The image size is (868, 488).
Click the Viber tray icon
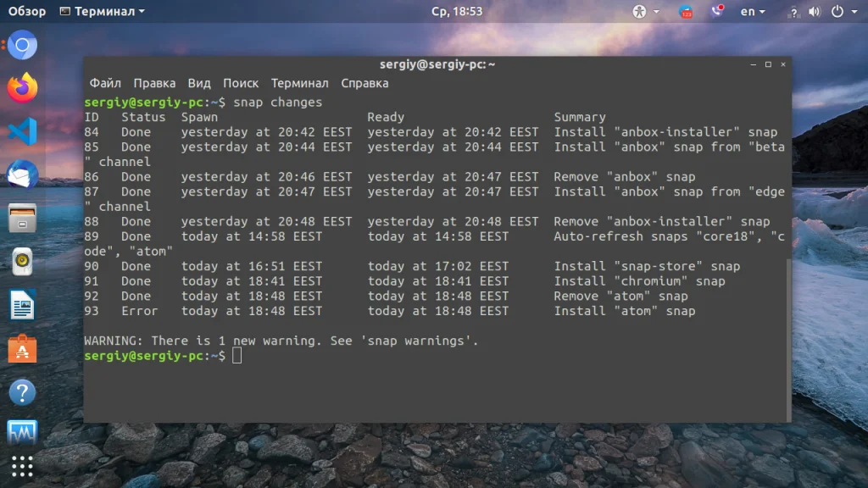[x=717, y=11]
